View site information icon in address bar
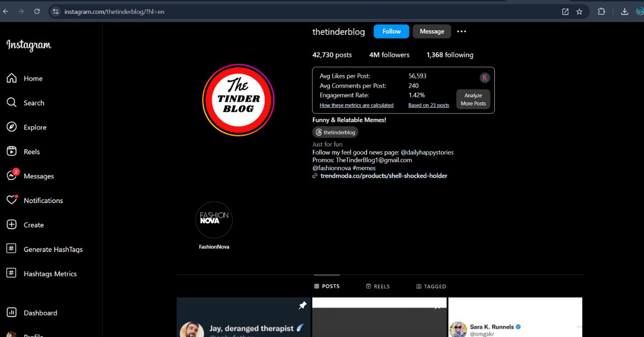The height and width of the screenshot is (337, 644). click(x=55, y=11)
